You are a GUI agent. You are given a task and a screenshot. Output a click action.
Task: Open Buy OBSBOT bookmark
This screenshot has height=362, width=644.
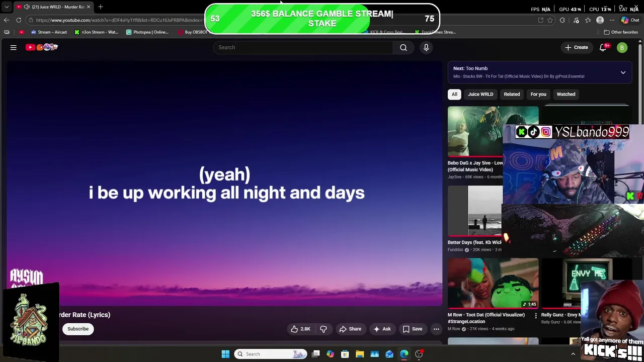point(194,32)
